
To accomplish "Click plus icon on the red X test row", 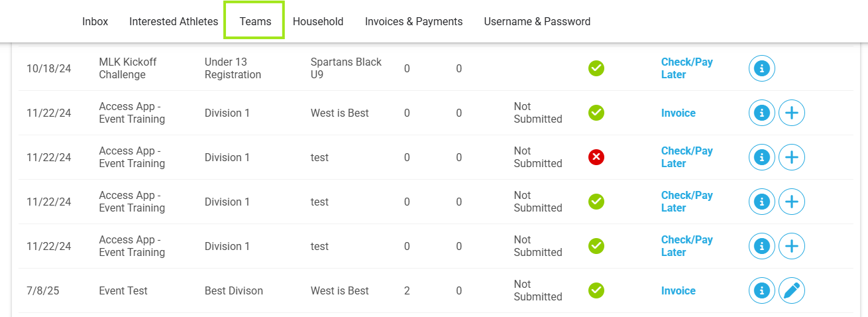I will tap(791, 157).
